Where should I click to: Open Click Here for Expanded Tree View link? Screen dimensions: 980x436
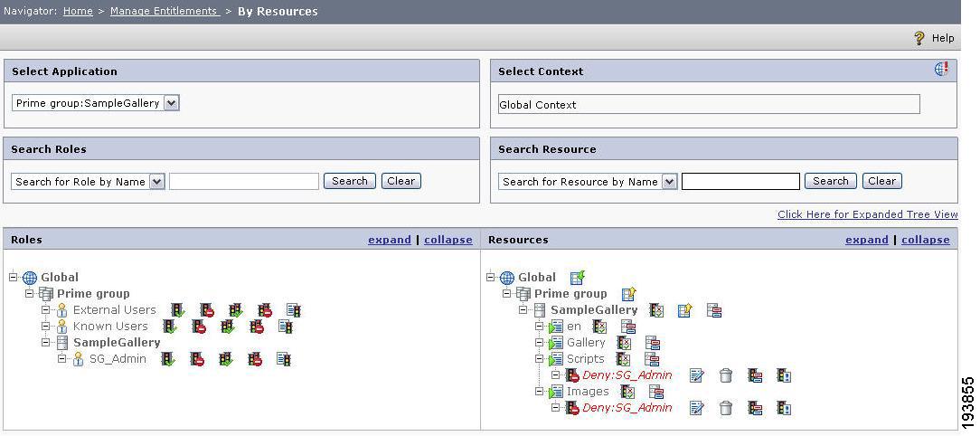pyautogui.click(x=868, y=214)
